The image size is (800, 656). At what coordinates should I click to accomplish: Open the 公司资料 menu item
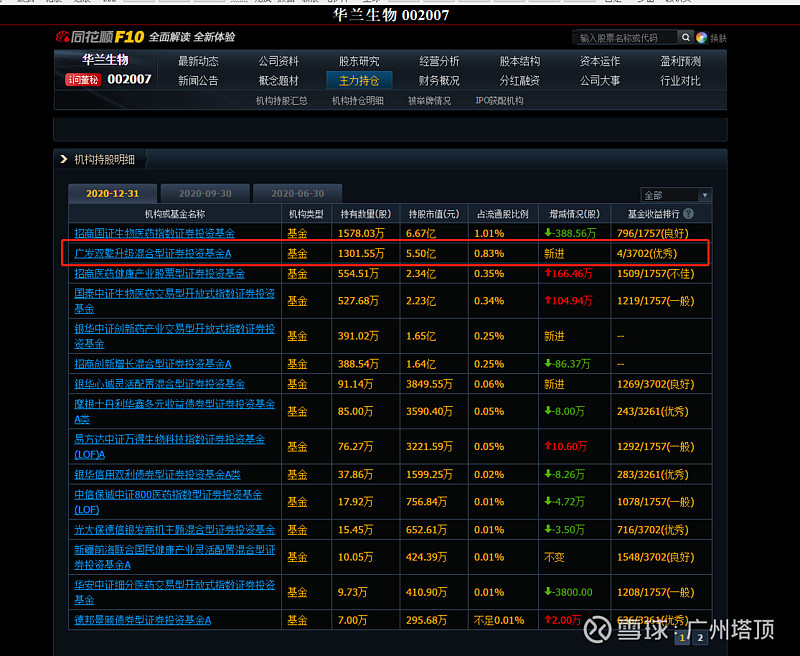(279, 61)
